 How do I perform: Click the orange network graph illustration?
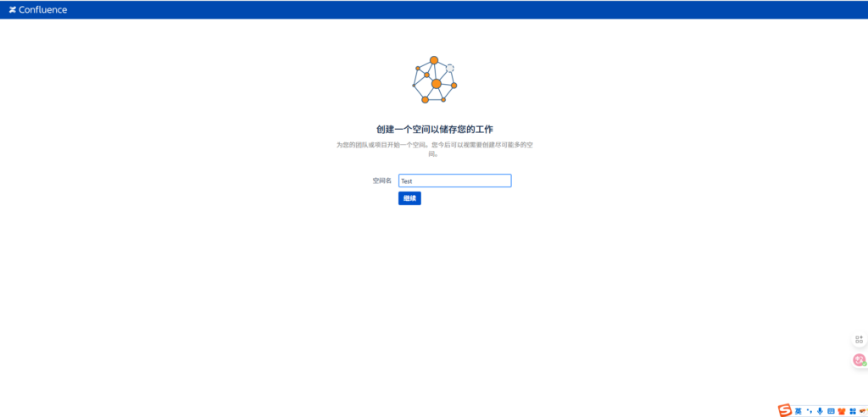pos(434,82)
